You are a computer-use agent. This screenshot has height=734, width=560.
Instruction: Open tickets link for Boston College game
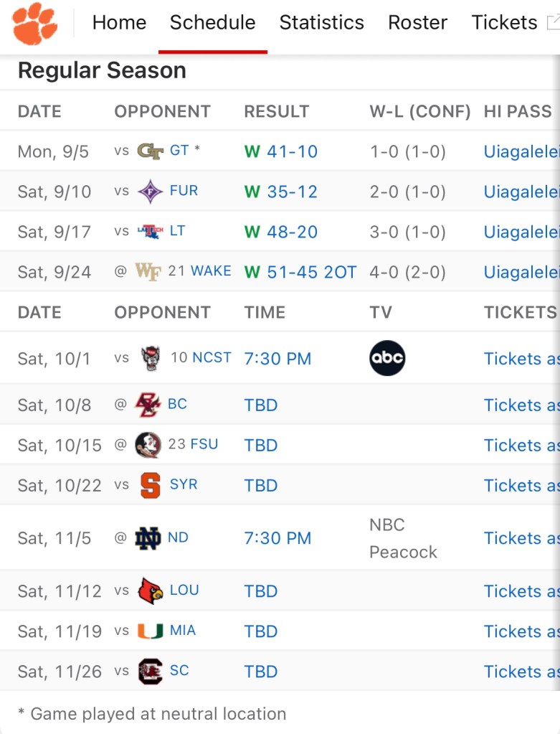(x=521, y=405)
